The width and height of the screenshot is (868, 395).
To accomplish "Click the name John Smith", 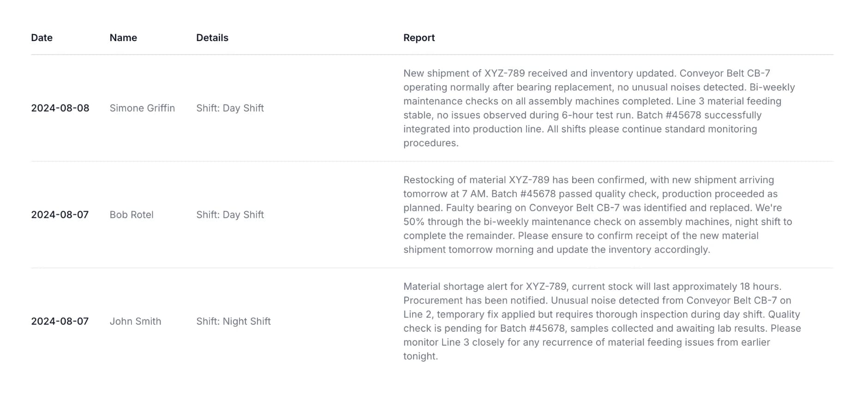I will point(135,321).
